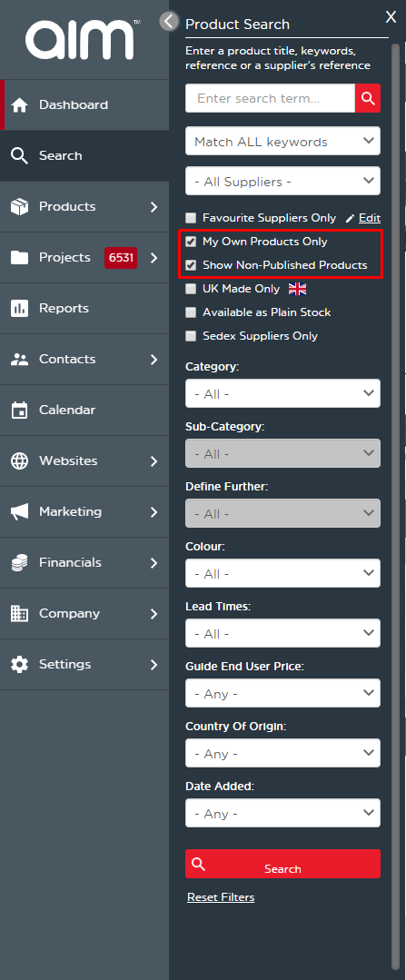Open the All Suppliers dropdown
Image resolution: width=406 pixels, height=980 pixels.
click(283, 182)
